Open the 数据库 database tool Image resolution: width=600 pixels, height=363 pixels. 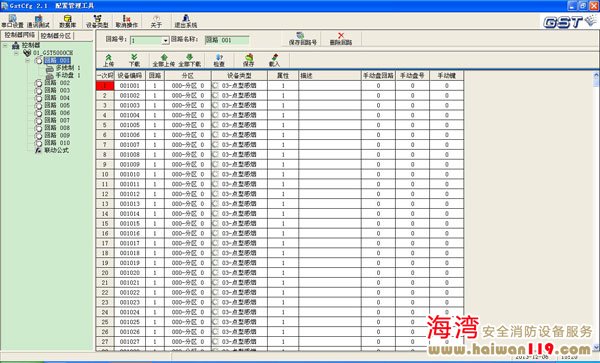tap(67, 21)
